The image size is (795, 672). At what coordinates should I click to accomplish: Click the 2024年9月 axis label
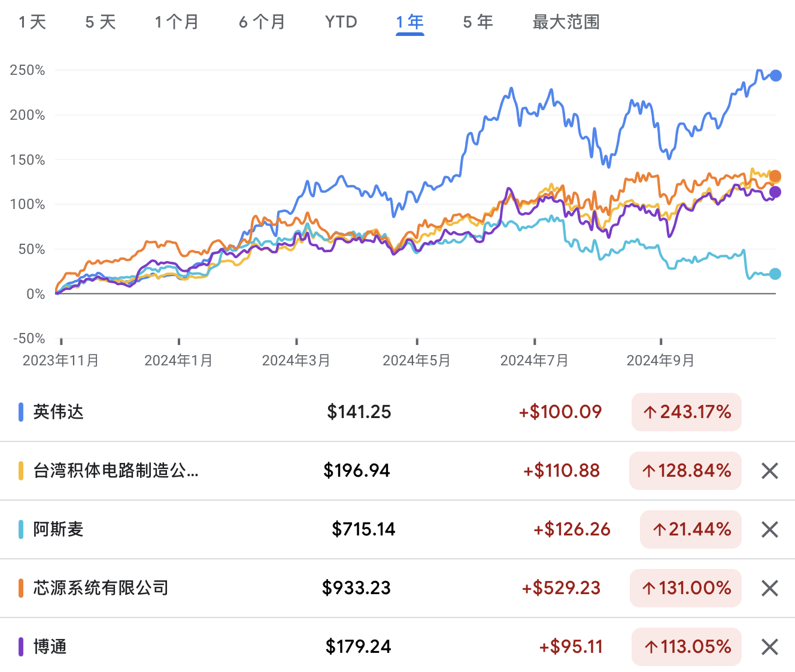(x=660, y=361)
